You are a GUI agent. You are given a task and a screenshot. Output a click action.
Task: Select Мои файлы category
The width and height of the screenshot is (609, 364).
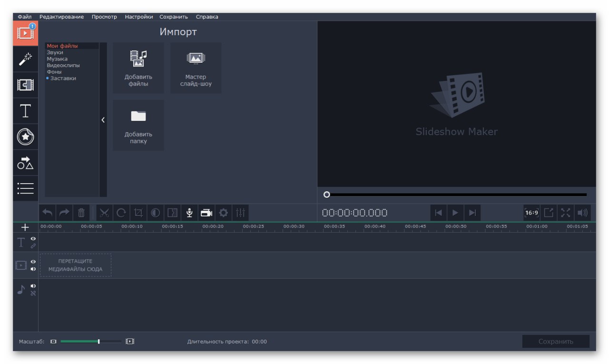pyautogui.click(x=62, y=46)
